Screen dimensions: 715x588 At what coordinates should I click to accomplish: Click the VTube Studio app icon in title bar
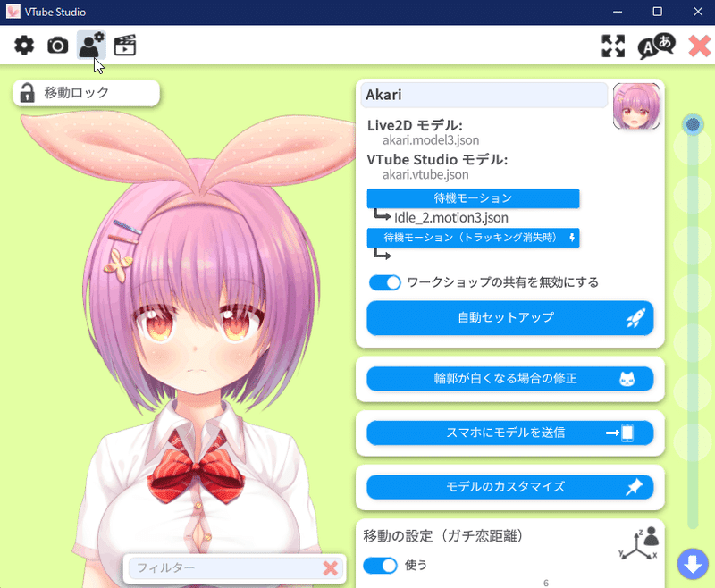pos(13,12)
